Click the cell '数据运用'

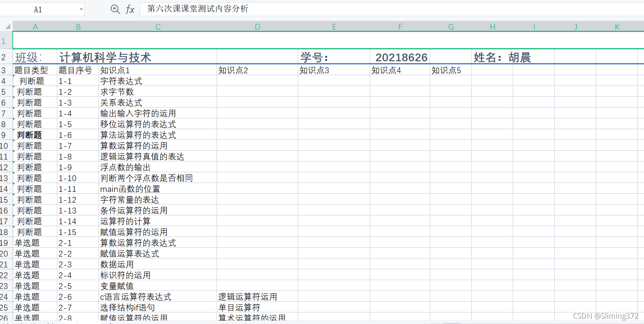[x=158, y=264]
